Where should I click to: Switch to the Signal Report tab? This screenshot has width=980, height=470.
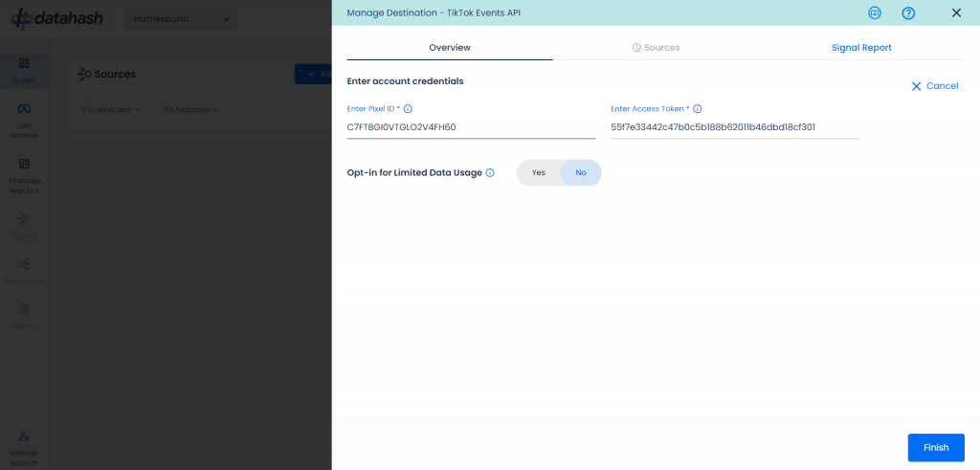(861, 48)
